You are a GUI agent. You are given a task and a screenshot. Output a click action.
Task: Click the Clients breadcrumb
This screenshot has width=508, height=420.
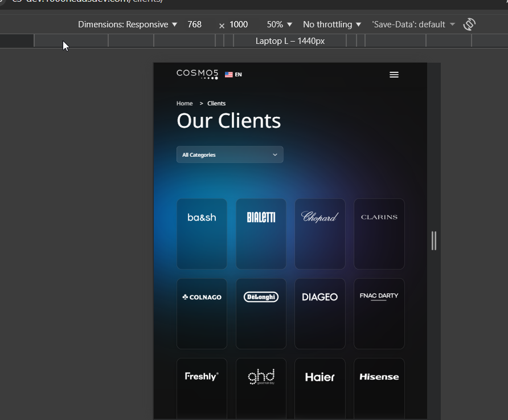(216, 103)
